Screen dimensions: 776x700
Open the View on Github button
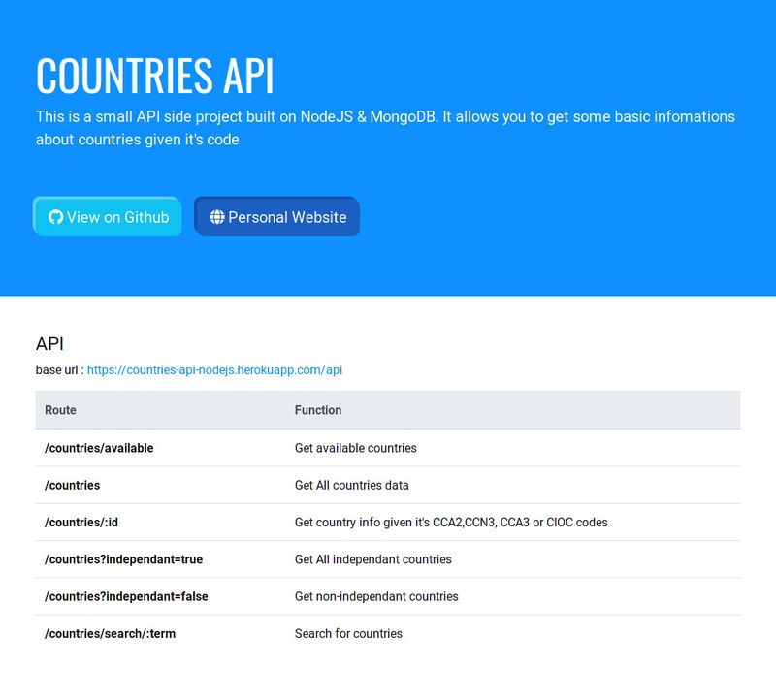pos(108,216)
